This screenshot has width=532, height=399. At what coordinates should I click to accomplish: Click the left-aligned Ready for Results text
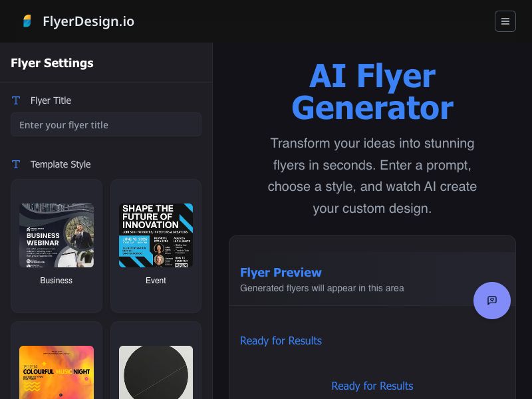[x=281, y=340]
